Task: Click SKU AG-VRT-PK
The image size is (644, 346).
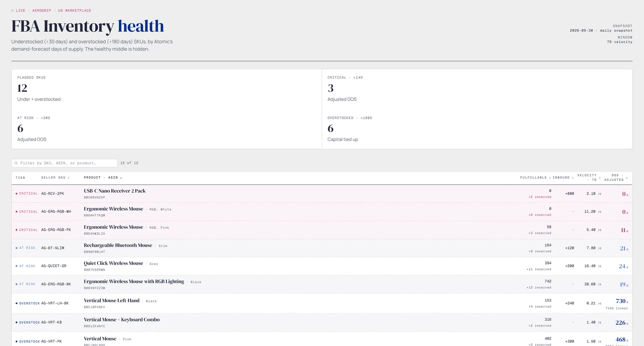Action: pyautogui.click(x=52, y=342)
